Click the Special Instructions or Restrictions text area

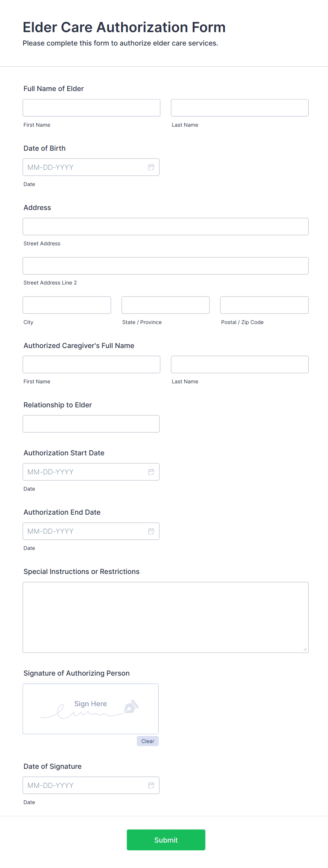(x=165, y=617)
